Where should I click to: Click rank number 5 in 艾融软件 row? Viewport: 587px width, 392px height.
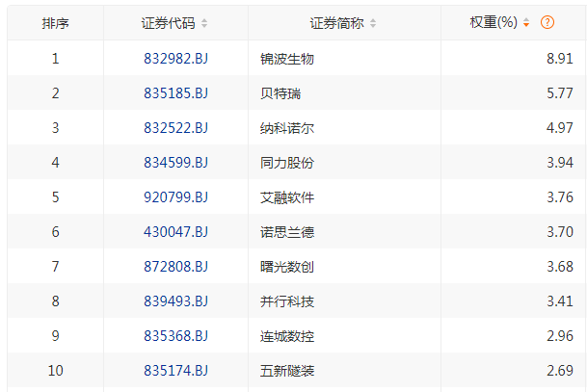pos(55,197)
